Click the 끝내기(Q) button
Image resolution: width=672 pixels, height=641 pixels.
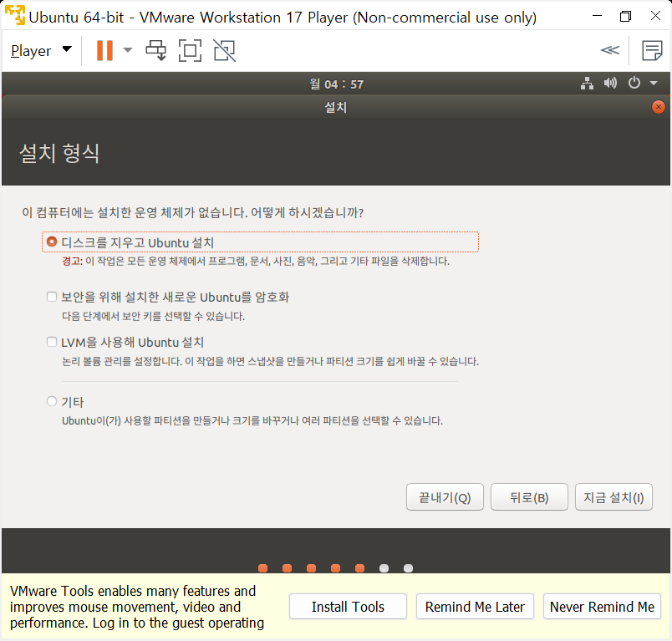click(445, 497)
